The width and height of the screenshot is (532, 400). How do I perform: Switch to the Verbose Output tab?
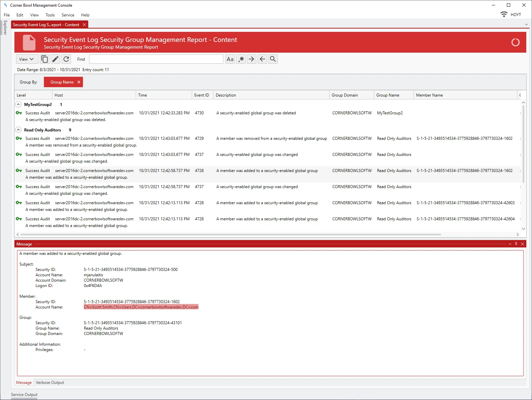(x=50, y=383)
